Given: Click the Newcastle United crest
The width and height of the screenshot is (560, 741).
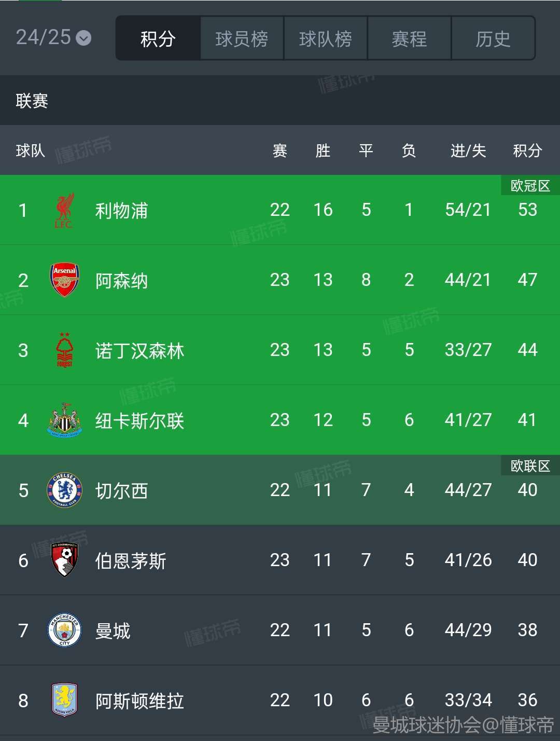Looking at the screenshot, I should coord(64,420).
